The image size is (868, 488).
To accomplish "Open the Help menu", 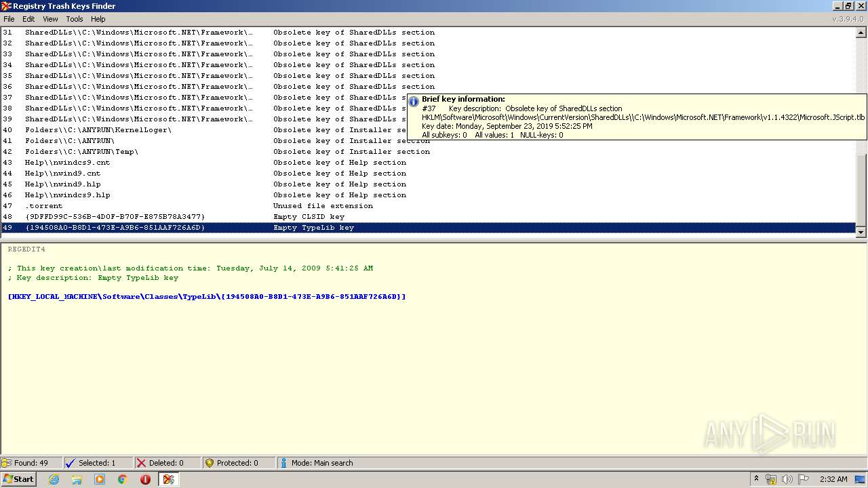I will (x=98, y=19).
